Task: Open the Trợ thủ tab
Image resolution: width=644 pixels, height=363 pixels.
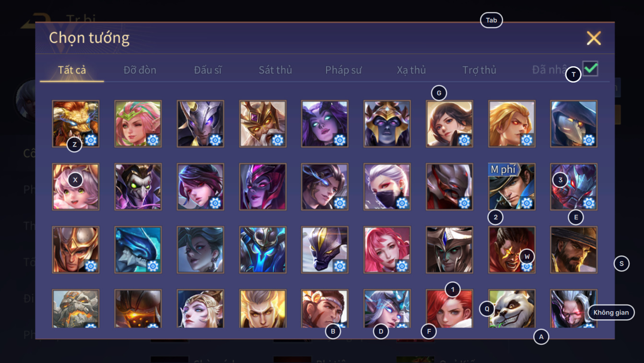Action: click(x=480, y=70)
